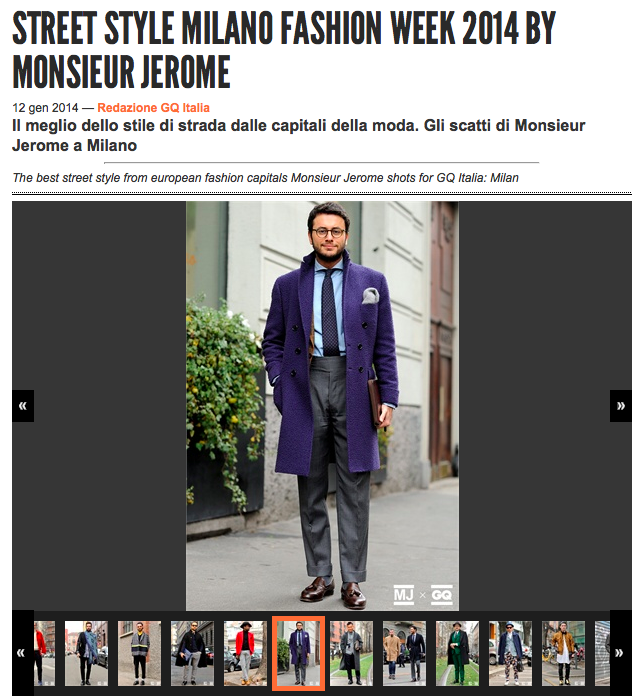The width and height of the screenshot is (634, 698).
Task: Click the article headline about Milano Fashion Week
Action: tap(284, 49)
